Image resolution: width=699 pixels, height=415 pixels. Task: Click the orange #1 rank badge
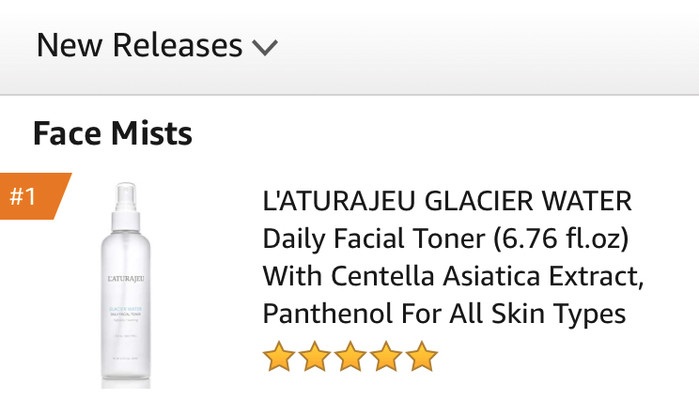(35, 196)
